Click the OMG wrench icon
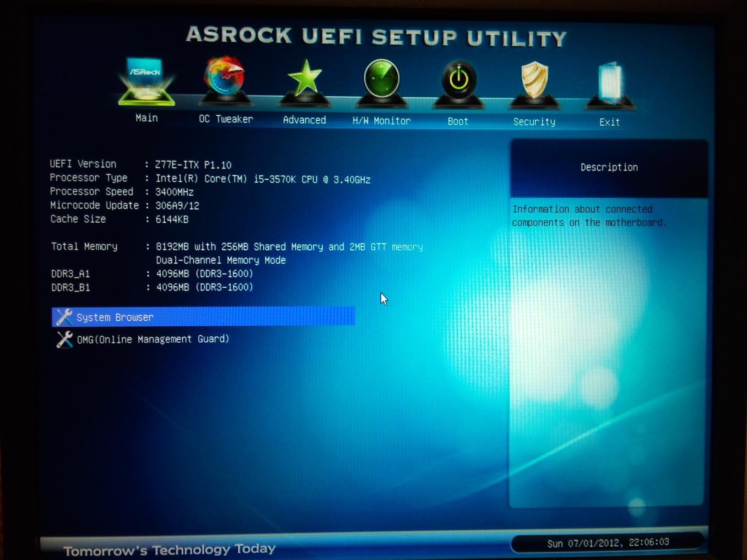This screenshot has width=747, height=560. [65, 339]
